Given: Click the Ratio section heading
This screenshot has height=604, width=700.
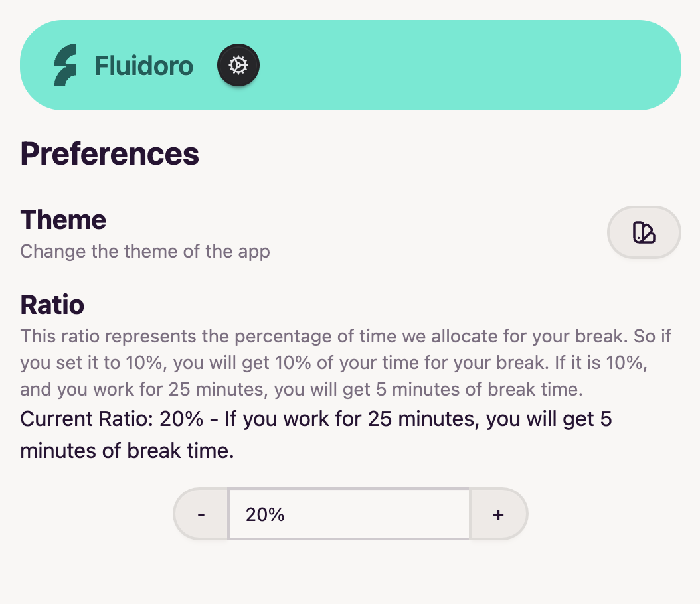Looking at the screenshot, I should pos(52,305).
